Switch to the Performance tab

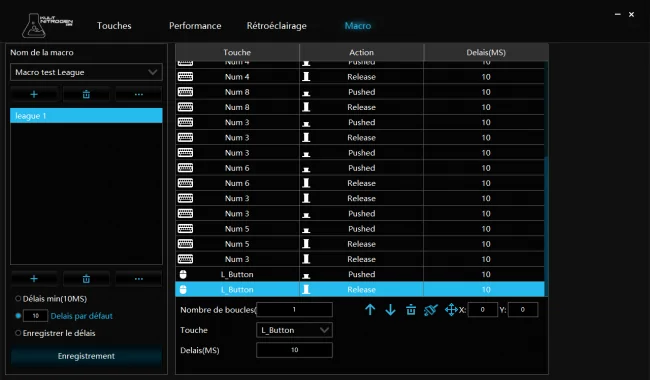tap(195, 26)
